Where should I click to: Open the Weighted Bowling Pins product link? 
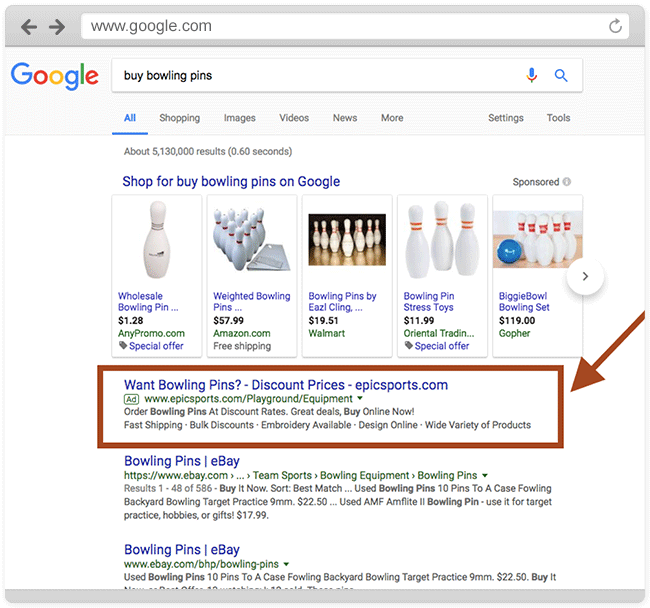[x=252, y=302]
